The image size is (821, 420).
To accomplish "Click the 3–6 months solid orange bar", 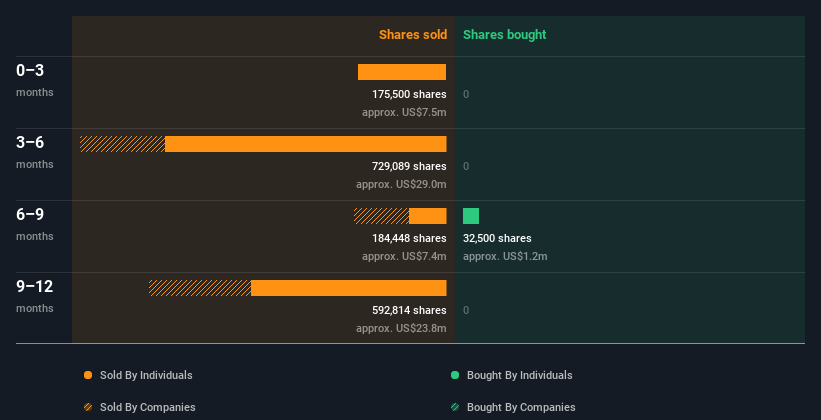I will (305, 144).
